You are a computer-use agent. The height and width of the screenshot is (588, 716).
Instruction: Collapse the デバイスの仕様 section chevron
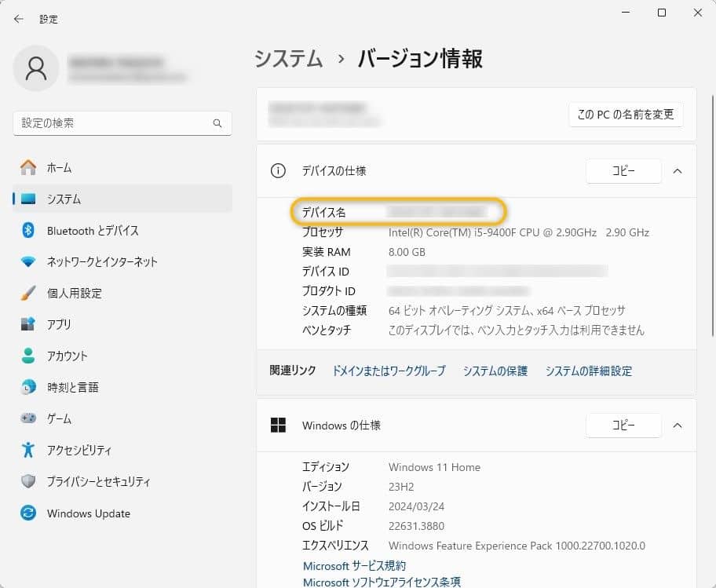(x=678, y=171)
